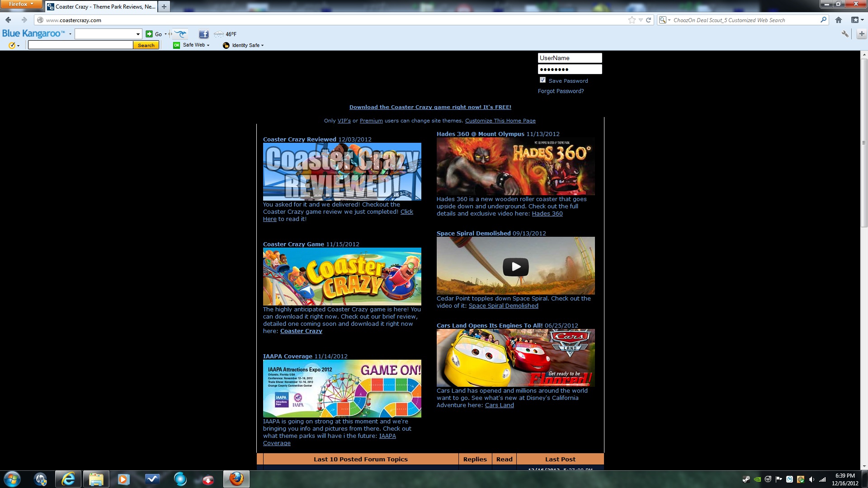Click the blue kangaroo icon in toolbar
Screen dimensions: 868x488
coord(181,34)
